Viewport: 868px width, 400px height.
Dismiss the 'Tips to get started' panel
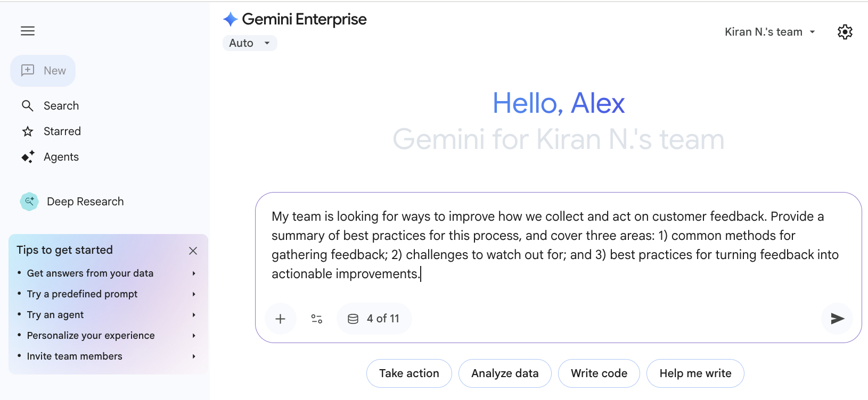coord(193,251)
